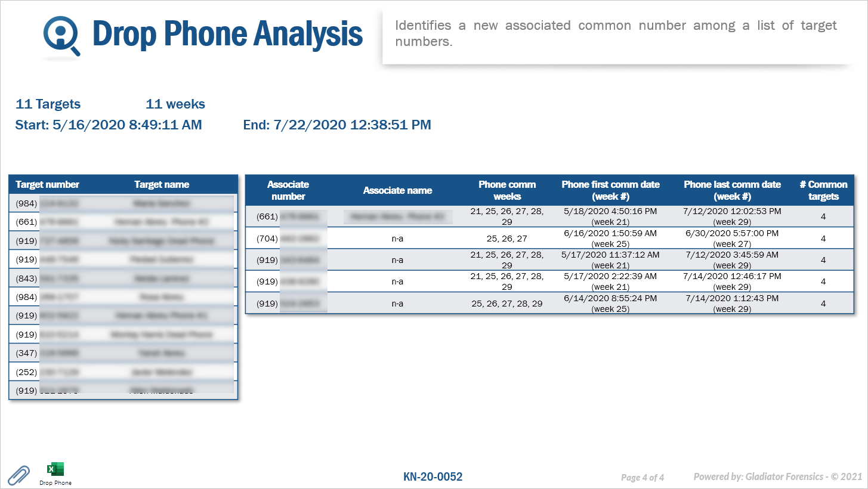Viewport: 868px width, 489px height.
Task: Click Phone last comm date header
Action: [732, 190]
